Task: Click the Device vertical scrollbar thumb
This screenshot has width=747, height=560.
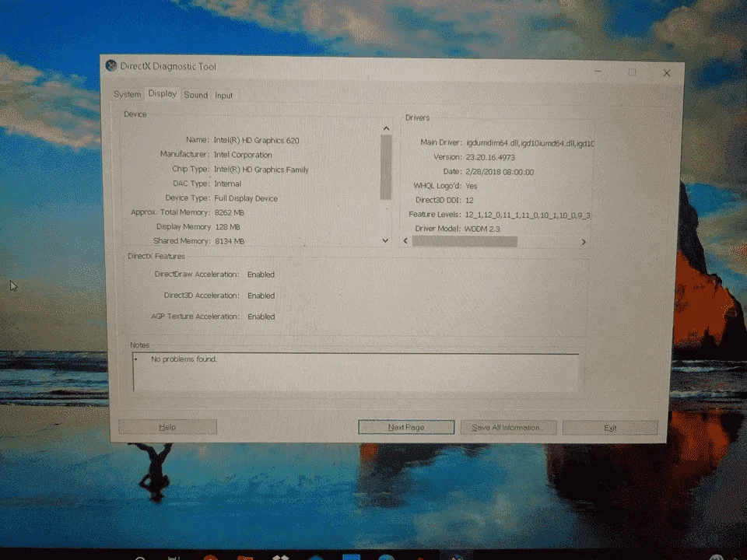Action: click(386, 167)
